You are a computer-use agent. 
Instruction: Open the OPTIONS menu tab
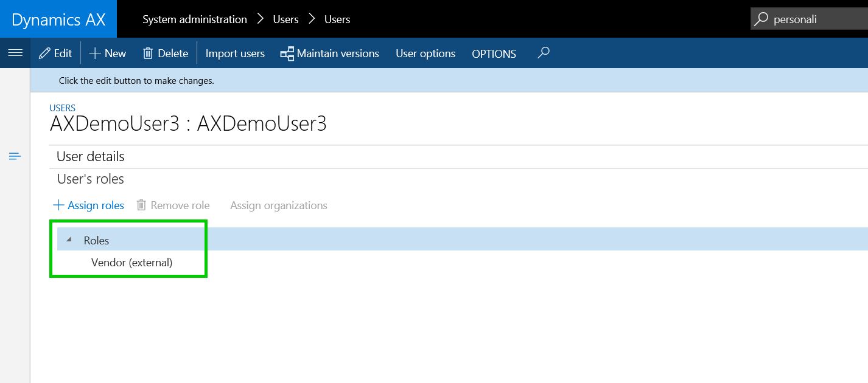click(494, 53)
